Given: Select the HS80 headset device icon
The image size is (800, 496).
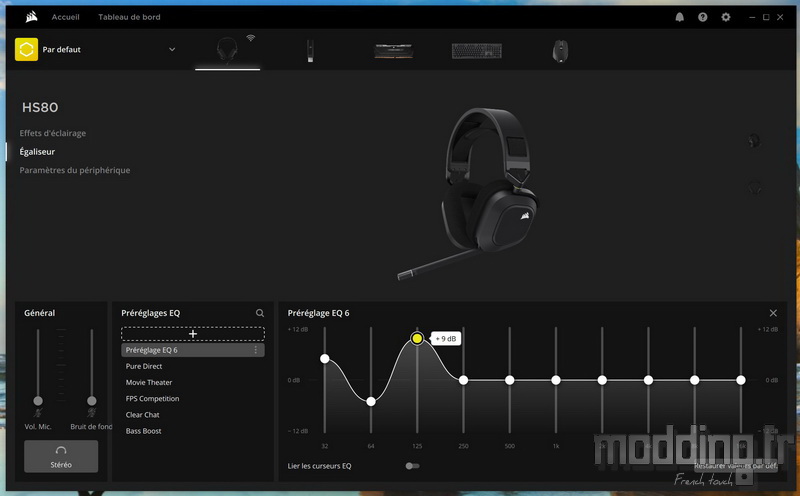Looking at the screenshot, I should [x=227, y=50].
